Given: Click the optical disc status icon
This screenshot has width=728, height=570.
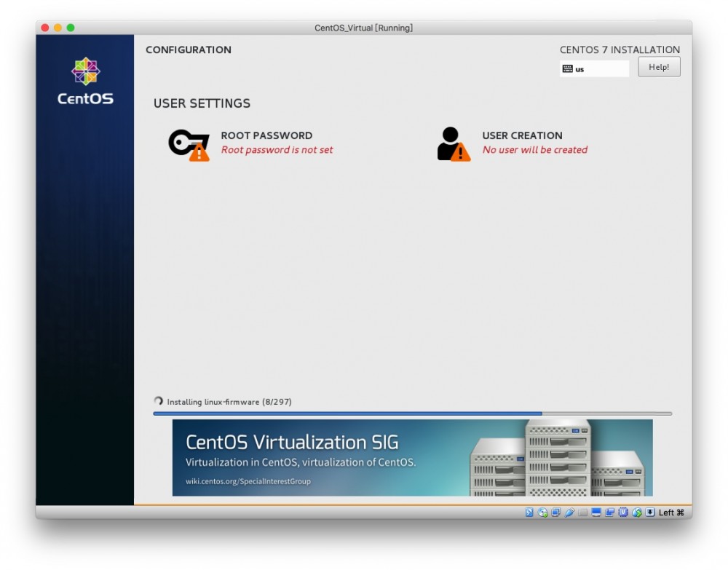Looking at the screenshot, I should point(542,512).
